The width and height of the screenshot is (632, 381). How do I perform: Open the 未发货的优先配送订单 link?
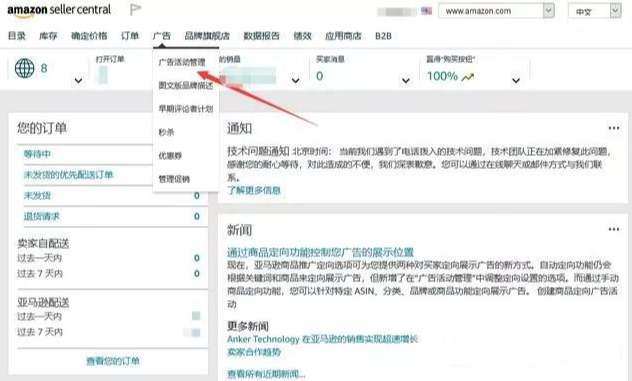click(68, 175)
